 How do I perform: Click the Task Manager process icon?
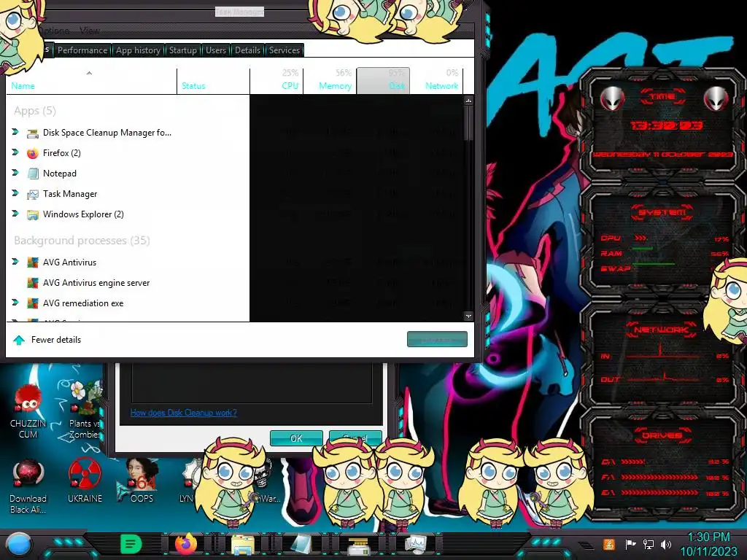[x=32, y=194]
